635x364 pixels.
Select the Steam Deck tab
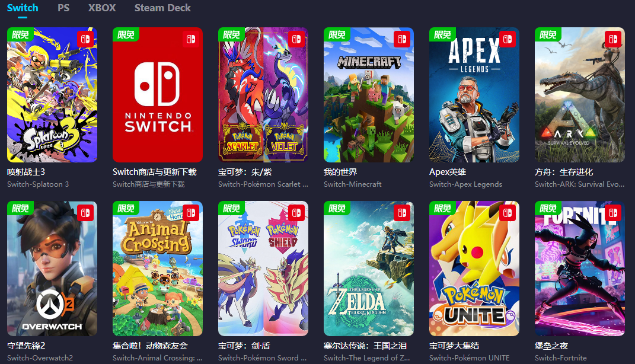[x=162, y=8]
